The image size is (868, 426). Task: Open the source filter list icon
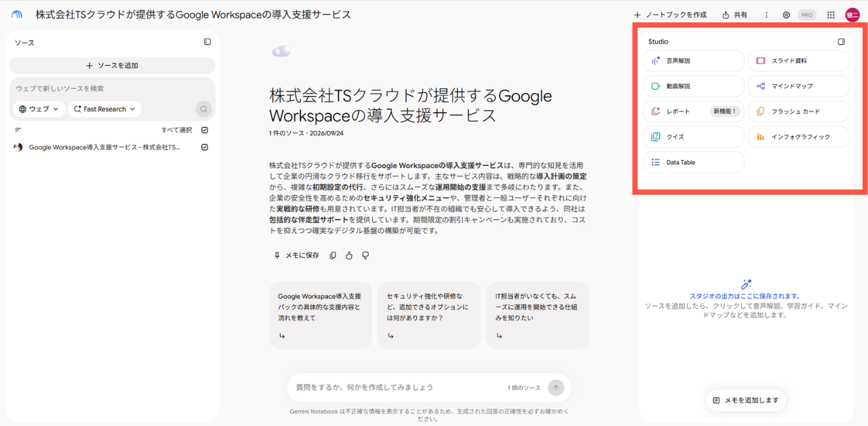coord(18,130)
